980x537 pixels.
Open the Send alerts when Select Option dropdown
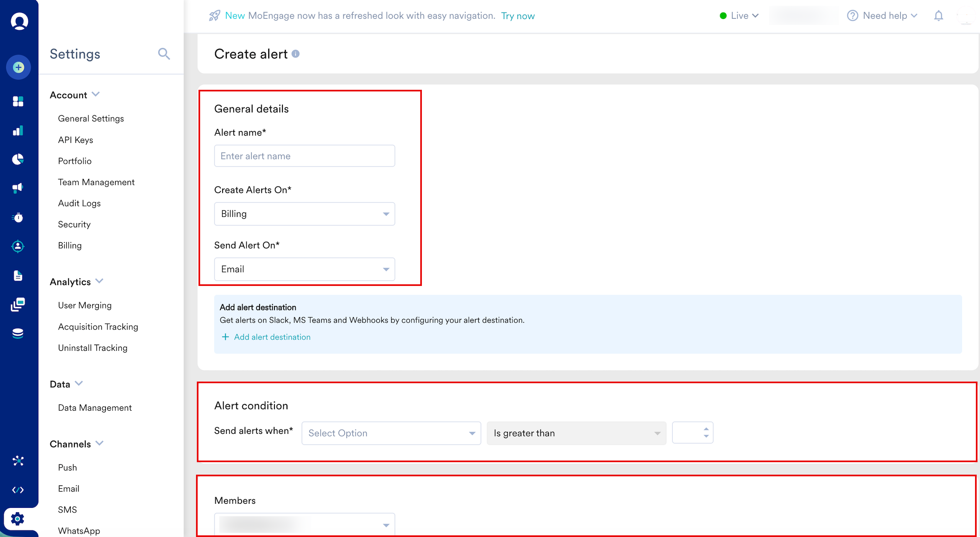click(391, 433)
